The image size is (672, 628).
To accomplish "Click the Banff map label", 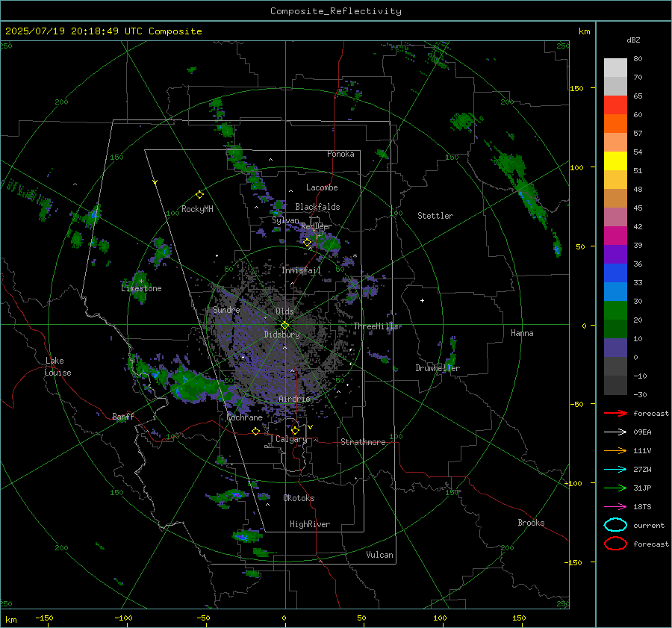I will (123, 417).
